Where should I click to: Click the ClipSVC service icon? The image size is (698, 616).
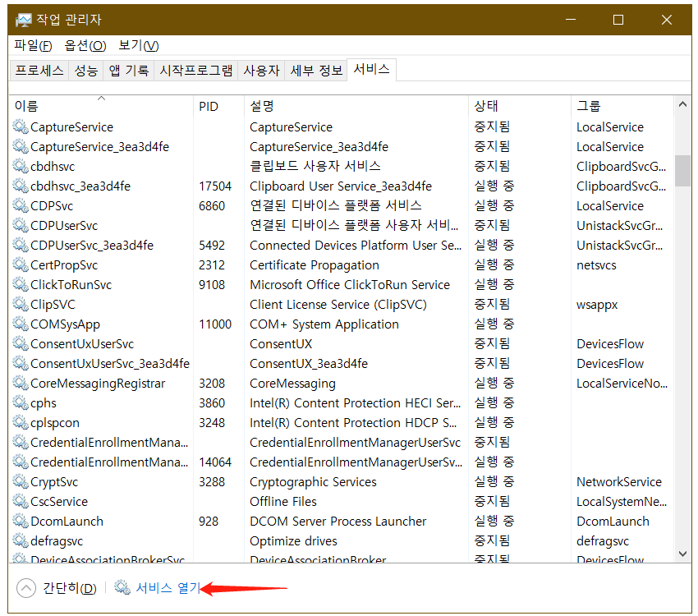click(x=20, y=304)
